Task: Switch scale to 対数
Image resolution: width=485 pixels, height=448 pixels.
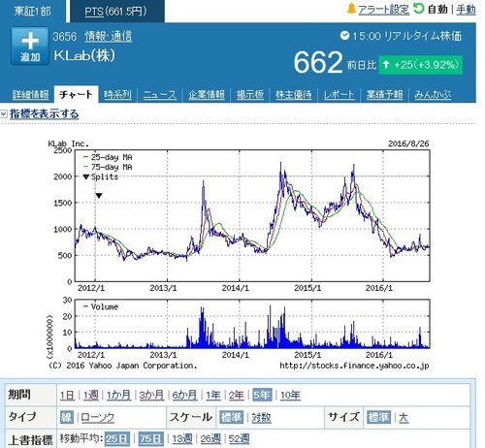Action: [261, 418]
